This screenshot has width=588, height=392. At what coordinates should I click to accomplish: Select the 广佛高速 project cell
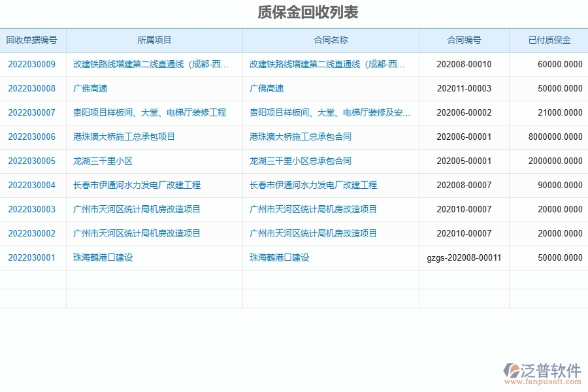(x=90, y=88)
